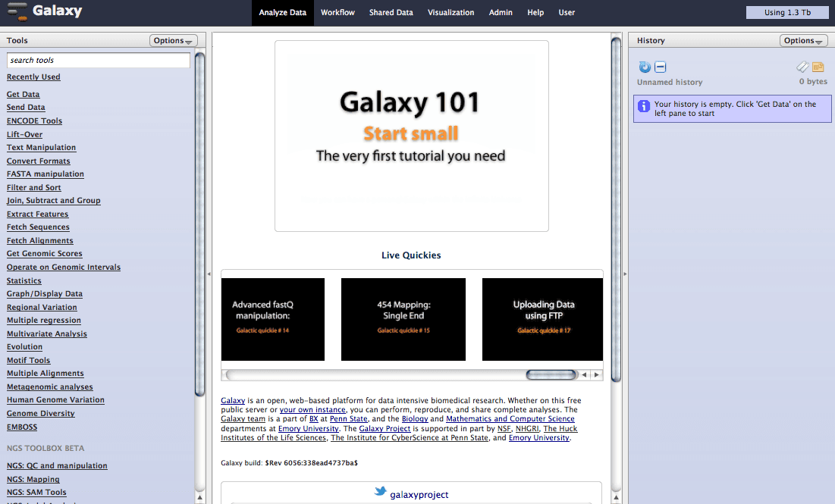Follow the Galaxy Project link
Viewport: 835px width, 504px height.
coord(385,428)
